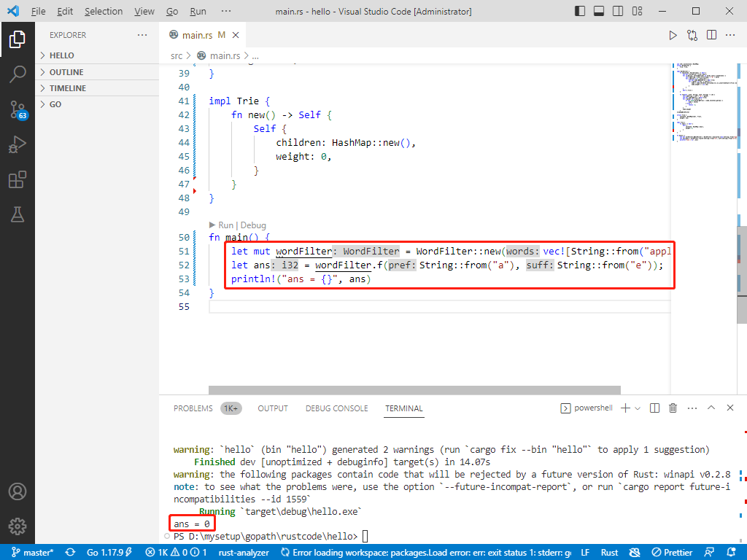This screenshot has height=560, width=747.
Task: Kill the terminal with trash icon
Action: pos(673,408)
